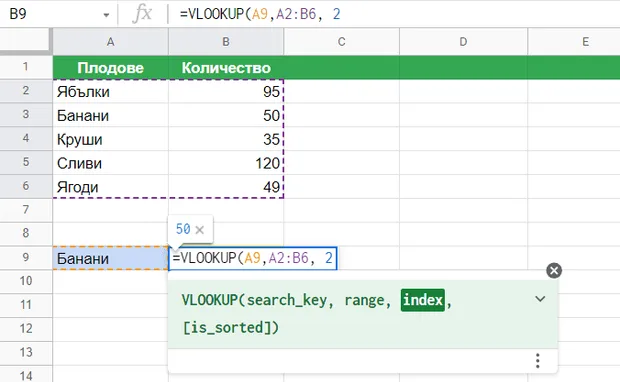Select the cell with value 95

click(226, 91)
